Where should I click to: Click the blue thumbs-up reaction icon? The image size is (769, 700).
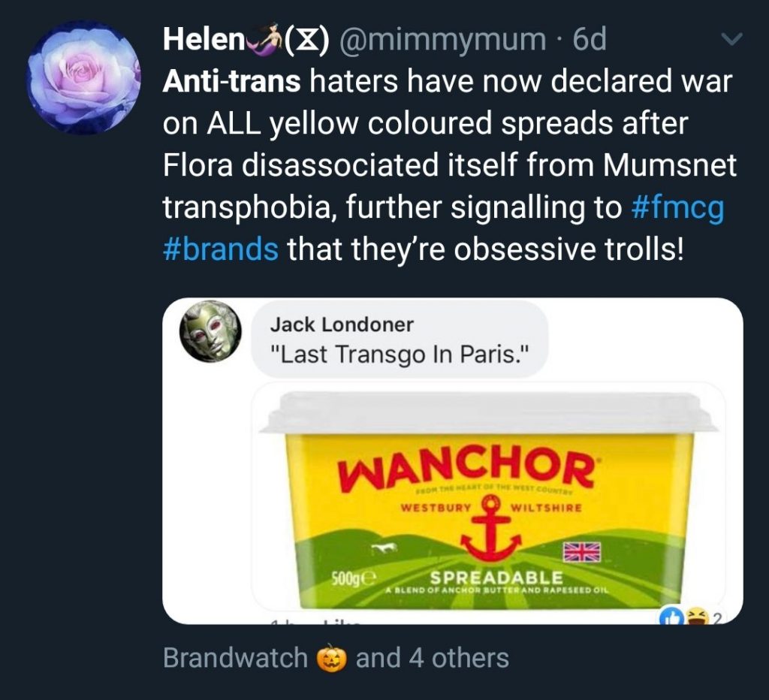click(673, 617)
